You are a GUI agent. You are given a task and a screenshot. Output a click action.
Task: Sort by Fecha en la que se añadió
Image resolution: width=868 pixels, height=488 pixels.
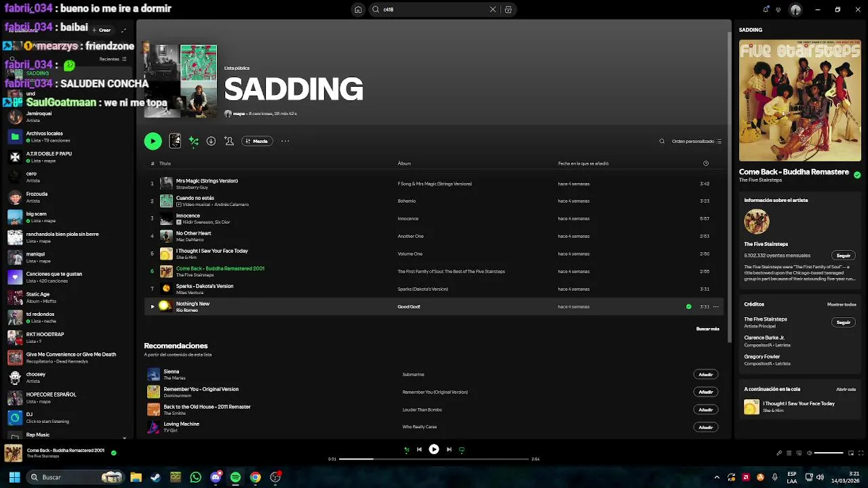(583, 163)
